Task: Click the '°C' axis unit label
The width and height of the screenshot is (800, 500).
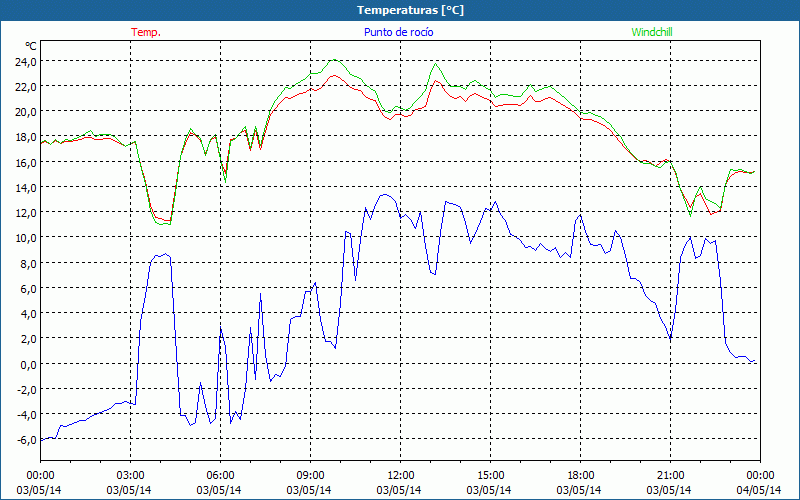Action: click(x=31, y=46)
